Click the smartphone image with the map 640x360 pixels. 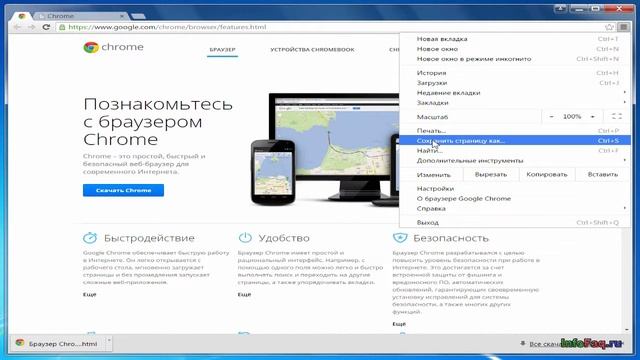pyautogui.click(x=273, y=173)
